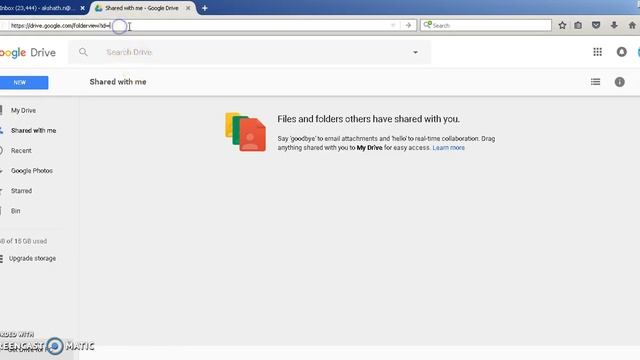Screen dimensions: 640x360
Task: Click the NEW button
Action: (24, 82)
